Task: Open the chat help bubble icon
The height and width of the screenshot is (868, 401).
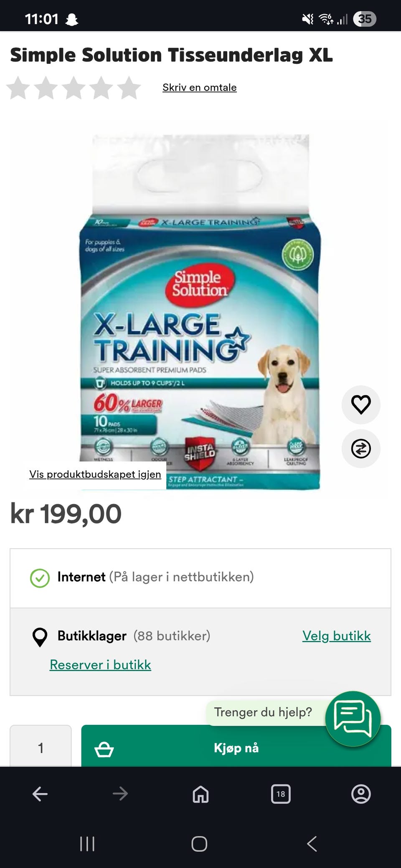Action: 353,719
